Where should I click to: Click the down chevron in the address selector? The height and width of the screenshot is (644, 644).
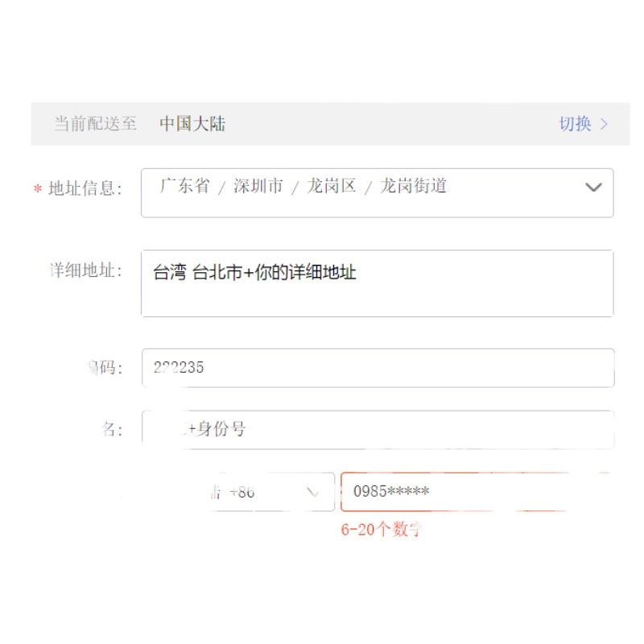point(593,188)
